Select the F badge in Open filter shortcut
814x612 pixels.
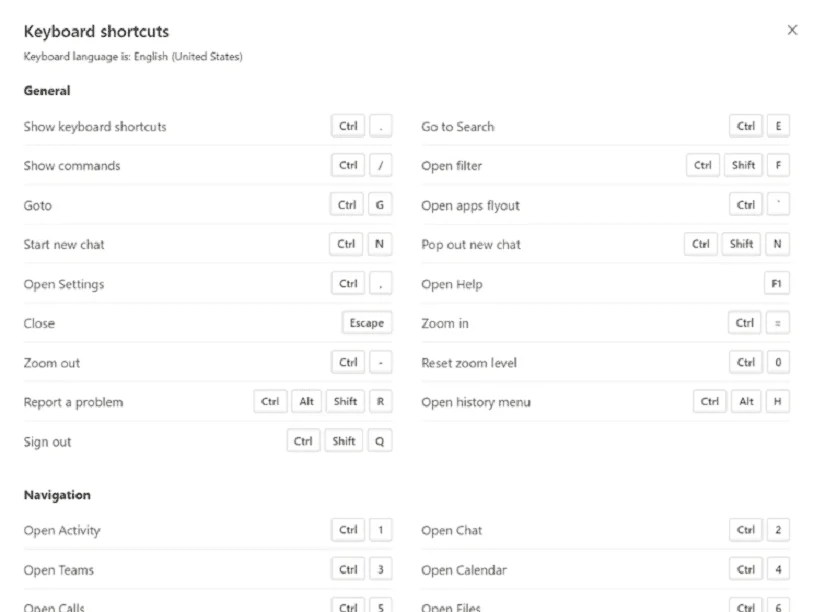point(778,165)
